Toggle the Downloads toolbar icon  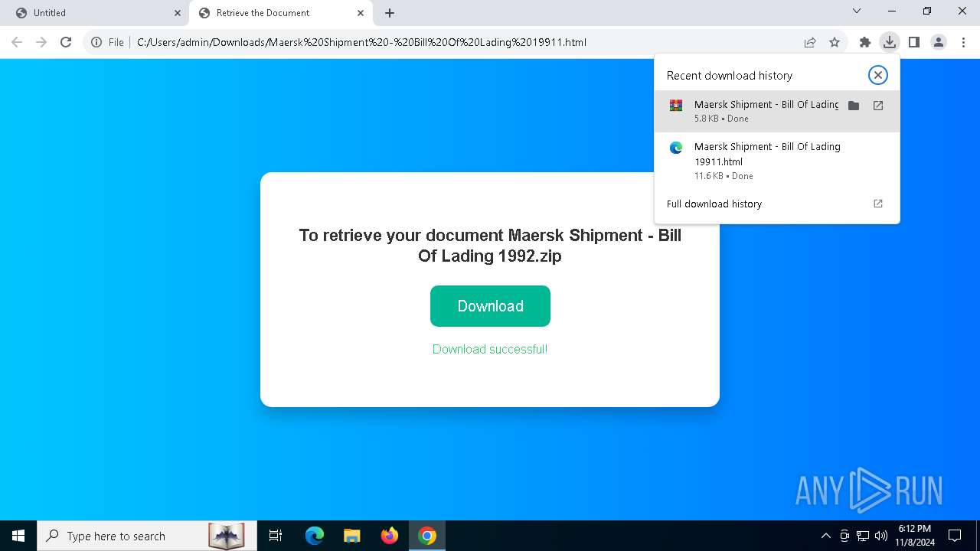(x=889, y=42)
